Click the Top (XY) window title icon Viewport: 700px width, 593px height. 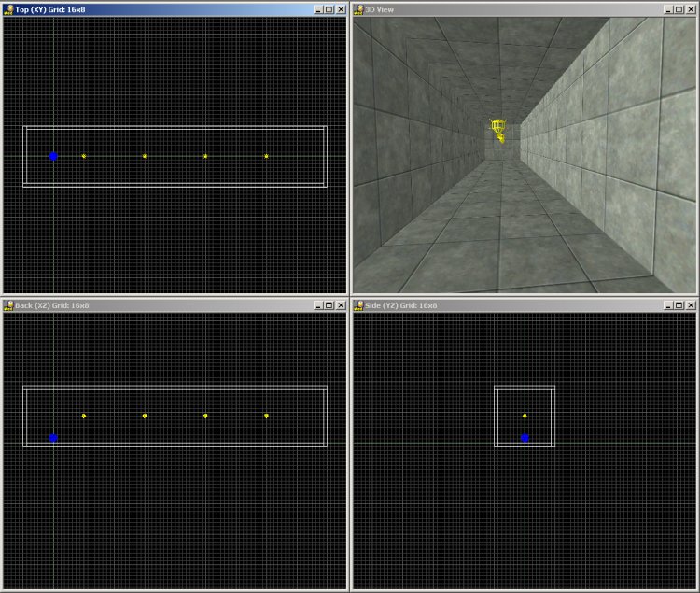point(8,9)
